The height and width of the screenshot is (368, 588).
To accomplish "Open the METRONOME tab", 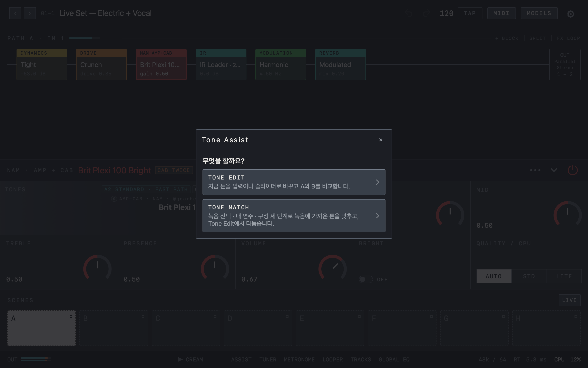I will tap(299, 359).
